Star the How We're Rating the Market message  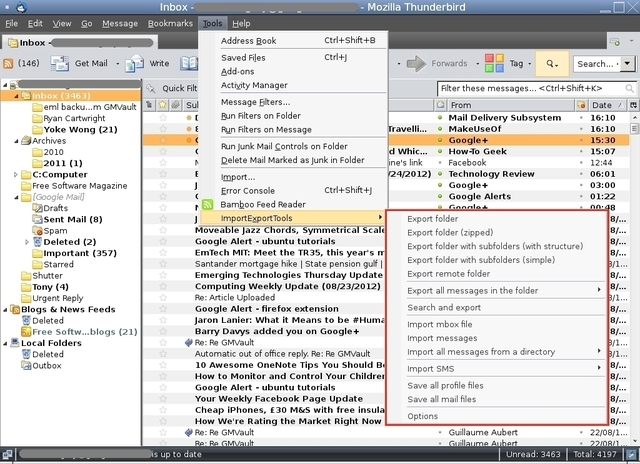pos(163,421)
